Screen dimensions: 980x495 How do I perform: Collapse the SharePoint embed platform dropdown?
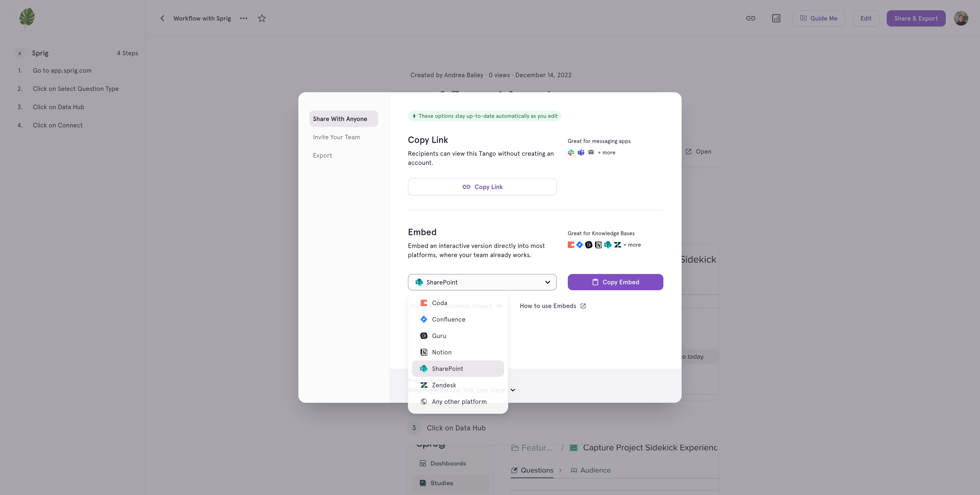click(482, 282)
